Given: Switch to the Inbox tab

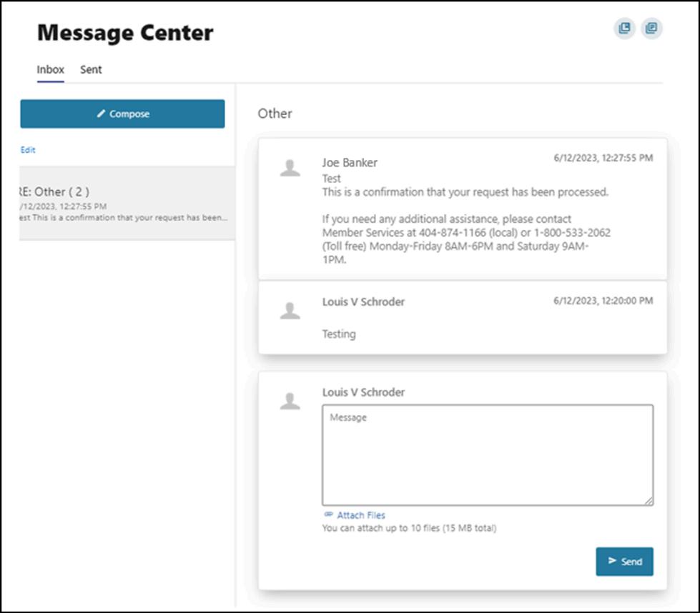Looking at the screenshot, I should tap(51, 70).
